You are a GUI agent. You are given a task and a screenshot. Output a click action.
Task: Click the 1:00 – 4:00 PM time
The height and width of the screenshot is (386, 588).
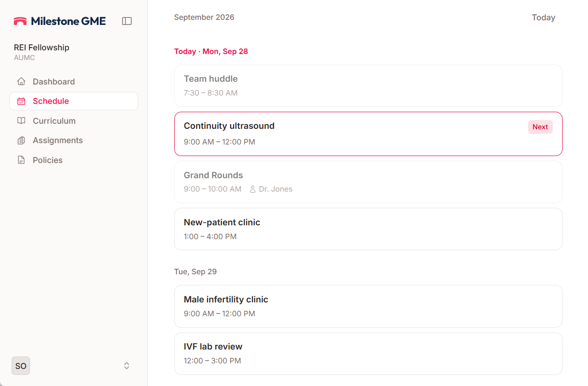click(x=210, y=236)
